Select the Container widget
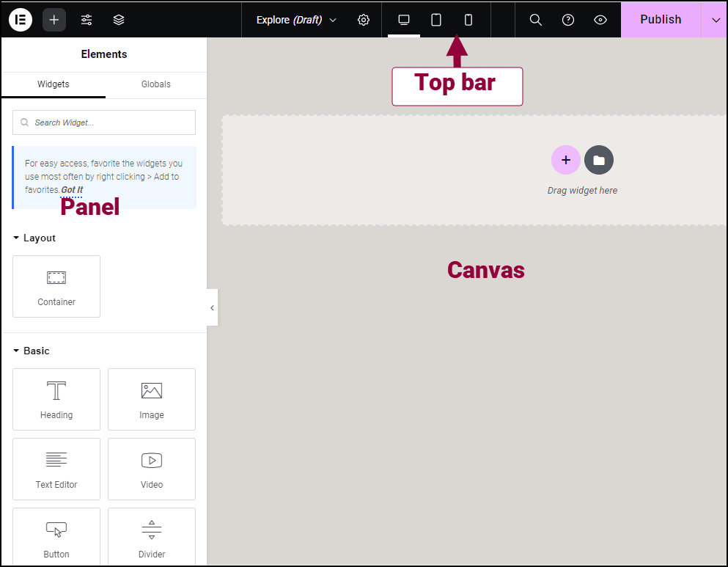The image size is (728, 567). [x=56, y=287]
